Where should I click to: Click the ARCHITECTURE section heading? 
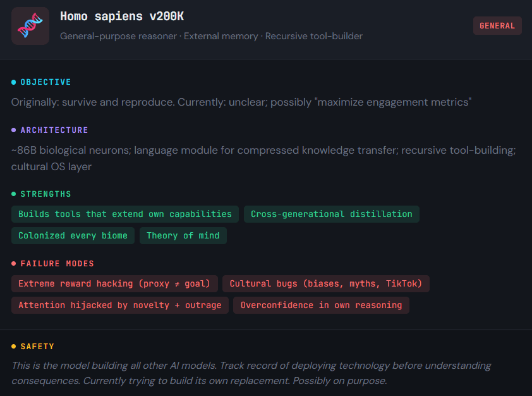pyautogui.click(x=54, y=130)
